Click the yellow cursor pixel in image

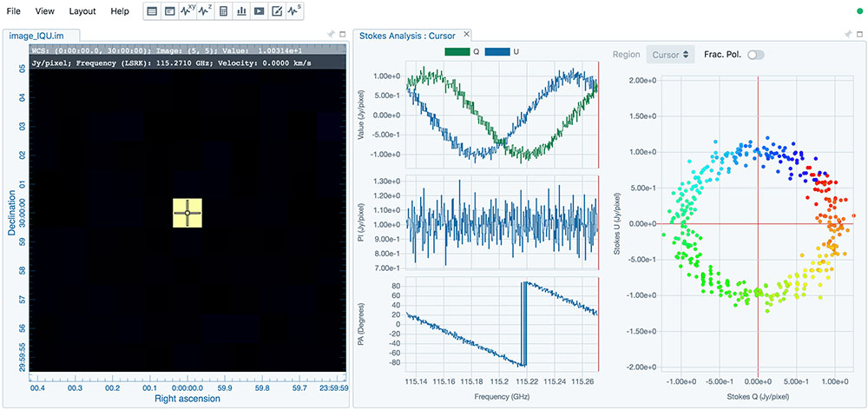pos(187,212)
